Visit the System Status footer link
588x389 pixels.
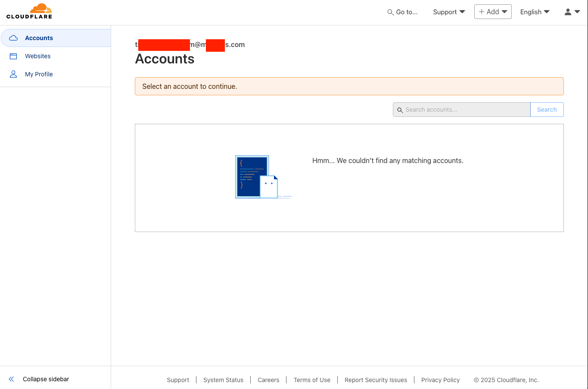(223, 380)
